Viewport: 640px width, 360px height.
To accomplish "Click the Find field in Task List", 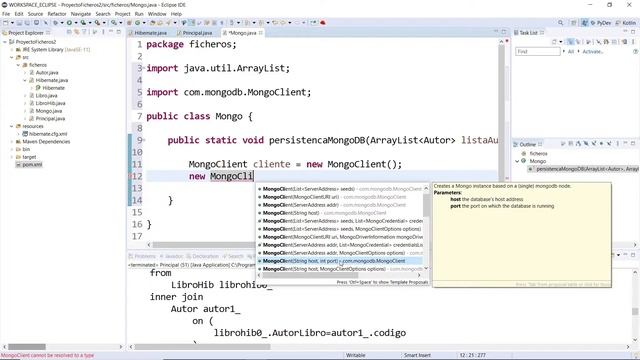I will coord(538,51).
